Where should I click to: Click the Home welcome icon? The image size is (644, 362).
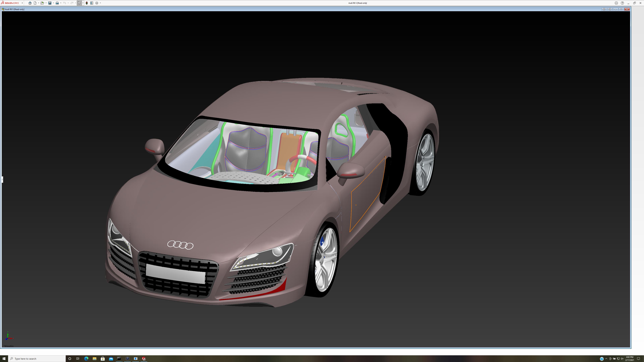(30, 3)
